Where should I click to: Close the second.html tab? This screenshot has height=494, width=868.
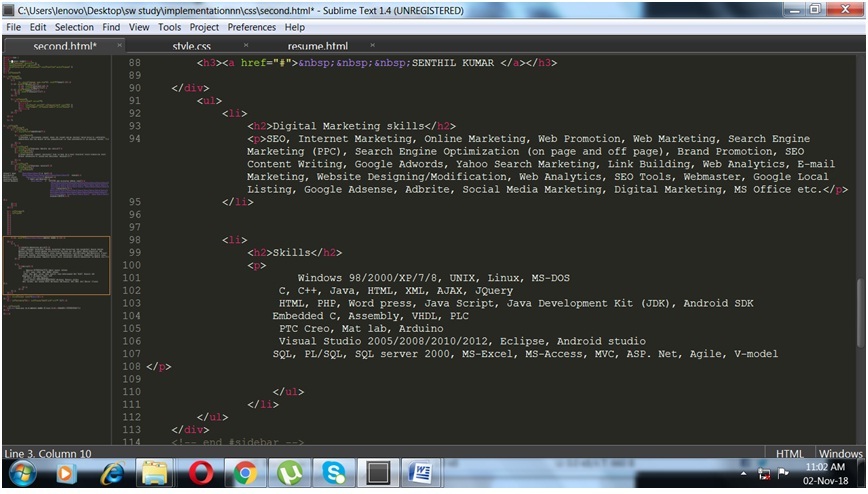(119, 45)
